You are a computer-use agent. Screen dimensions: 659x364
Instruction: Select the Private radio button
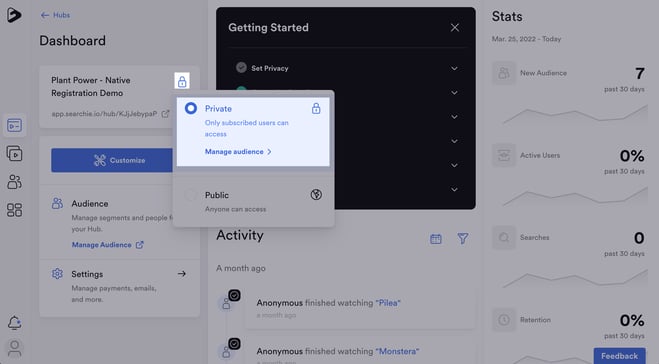click(191, 108)
